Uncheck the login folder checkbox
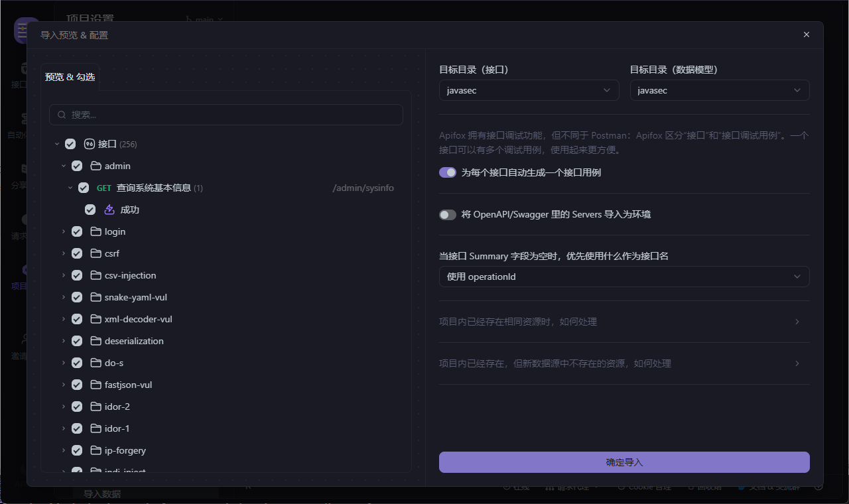This screenshot has width=849, height=504. point(77,231)
